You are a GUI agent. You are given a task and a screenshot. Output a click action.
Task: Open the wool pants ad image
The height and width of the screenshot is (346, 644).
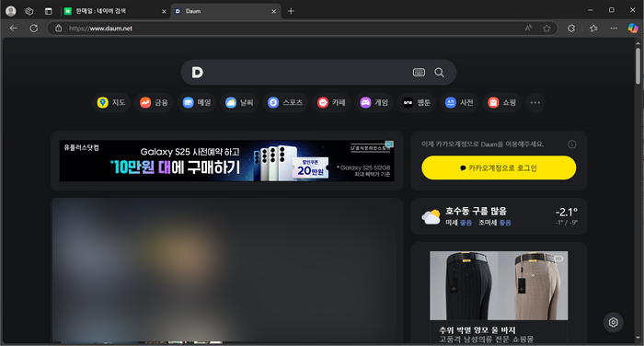[499, 285]
